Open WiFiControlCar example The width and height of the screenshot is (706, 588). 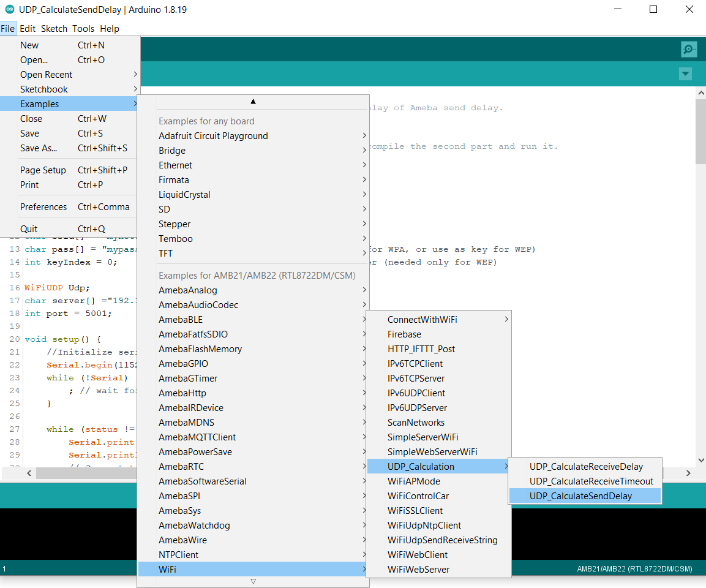click(439, 496)
